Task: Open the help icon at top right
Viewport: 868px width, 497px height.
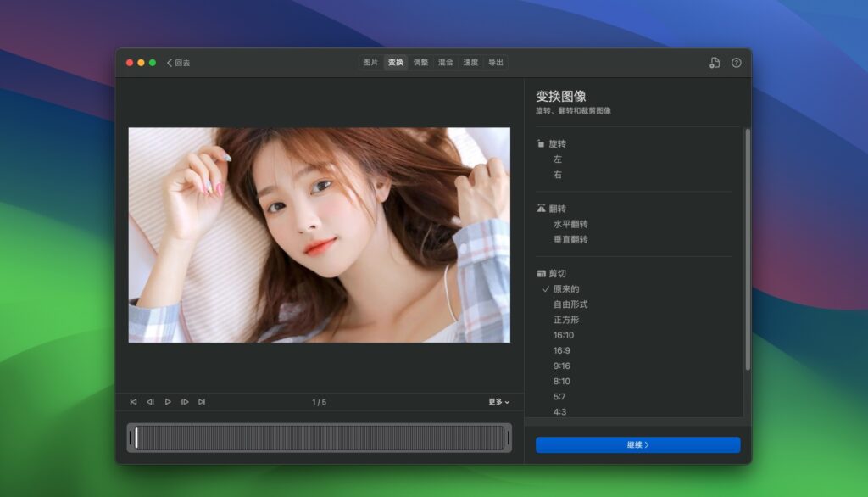Action: 736,61
